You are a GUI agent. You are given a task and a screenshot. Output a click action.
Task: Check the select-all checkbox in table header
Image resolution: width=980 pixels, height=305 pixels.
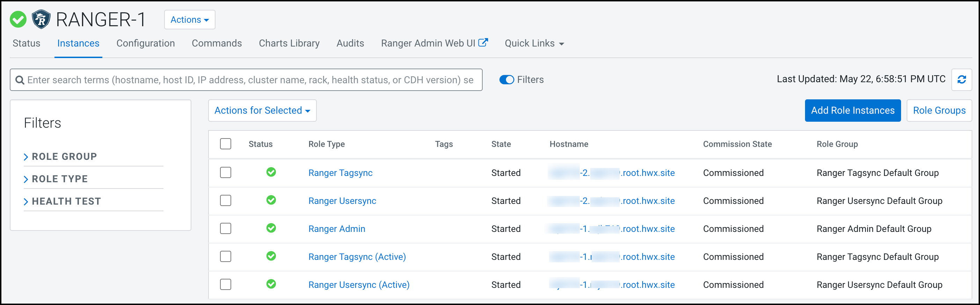(x=226, y=144)
